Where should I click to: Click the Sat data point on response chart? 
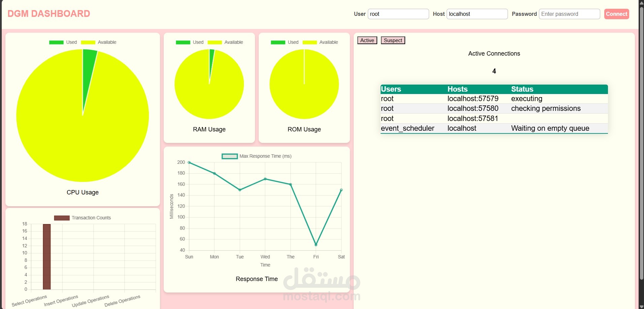pos(341,190)
